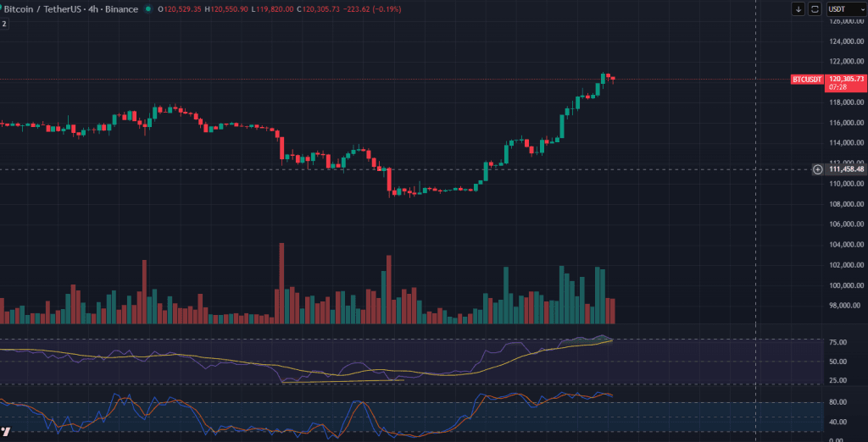Click the plus icon next to 111,458.48
Screen dimensions: 868x442
click(817, 169)
